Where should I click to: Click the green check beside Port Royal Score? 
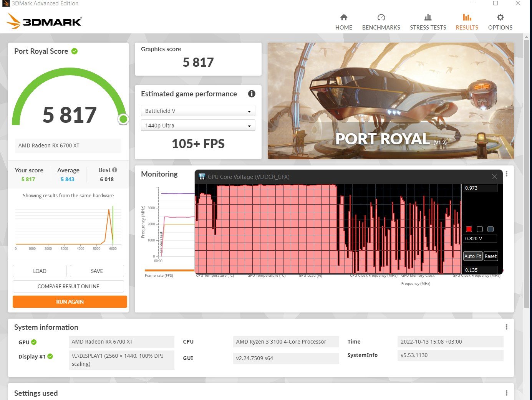click(x=75, y=51)
